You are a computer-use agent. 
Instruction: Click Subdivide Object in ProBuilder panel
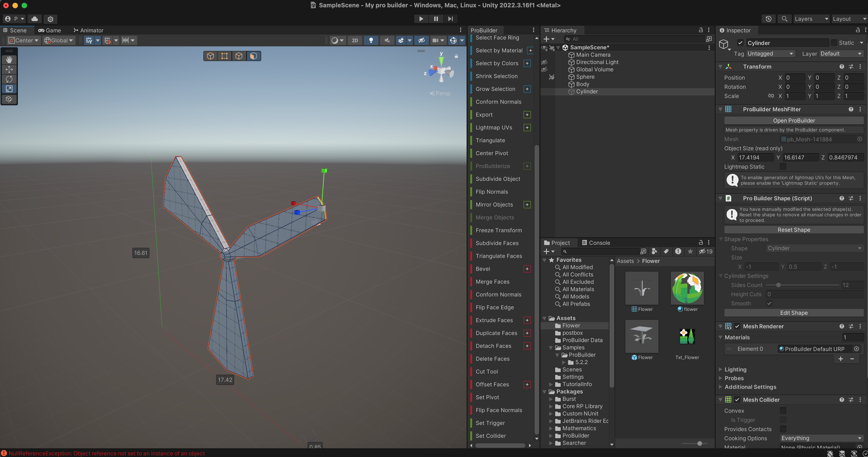pos(498,179)
